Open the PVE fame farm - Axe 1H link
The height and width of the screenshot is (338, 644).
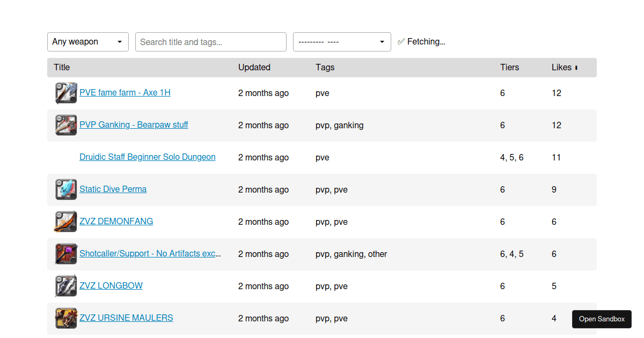click(125, 93)
